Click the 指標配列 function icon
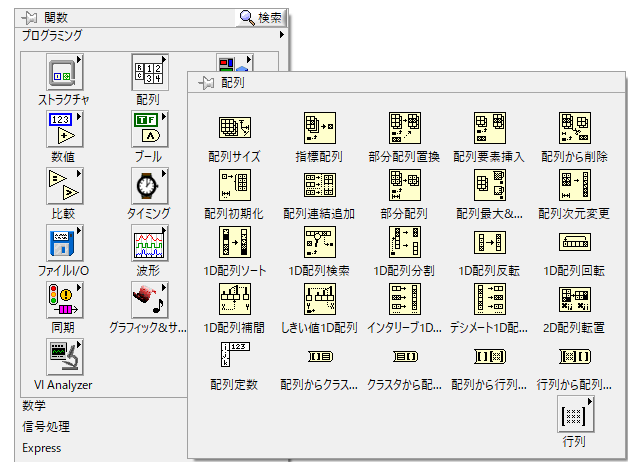 pos(319,130)
